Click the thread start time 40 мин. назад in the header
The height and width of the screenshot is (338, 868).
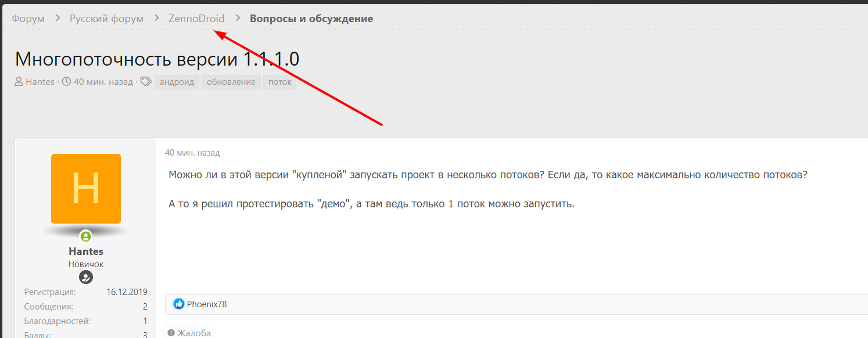(103, 82)
